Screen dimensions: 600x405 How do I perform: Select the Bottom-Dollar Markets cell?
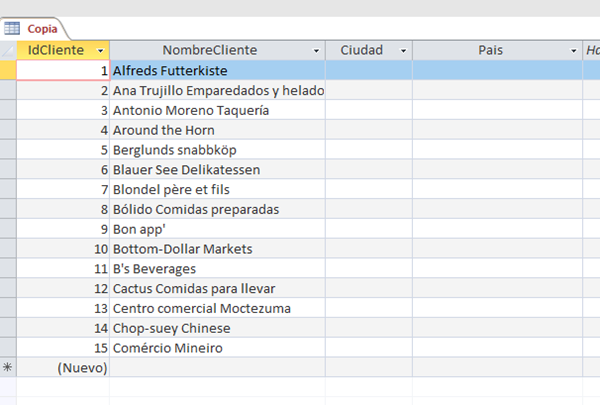[217, 249]
